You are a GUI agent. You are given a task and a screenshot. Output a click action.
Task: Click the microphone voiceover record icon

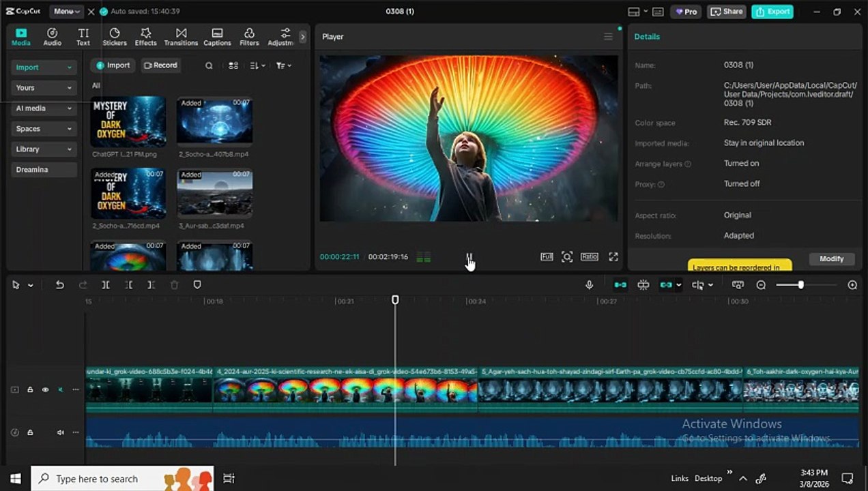click(590, 285)
